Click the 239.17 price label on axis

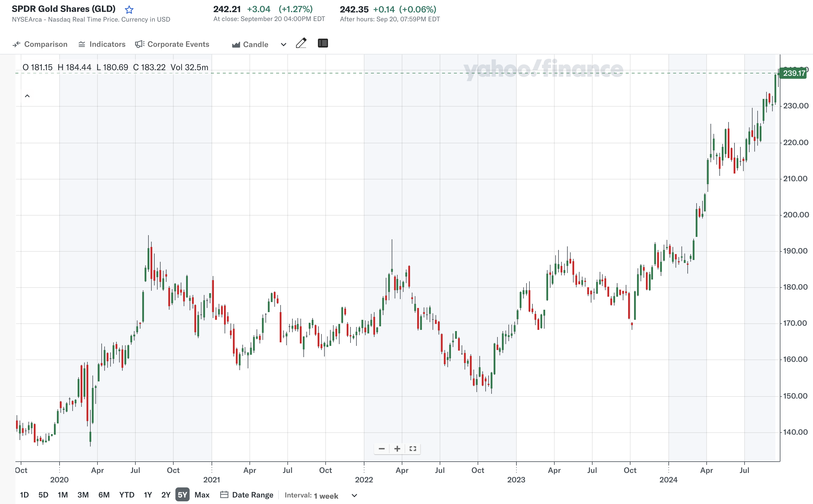(x=794, y=73)
